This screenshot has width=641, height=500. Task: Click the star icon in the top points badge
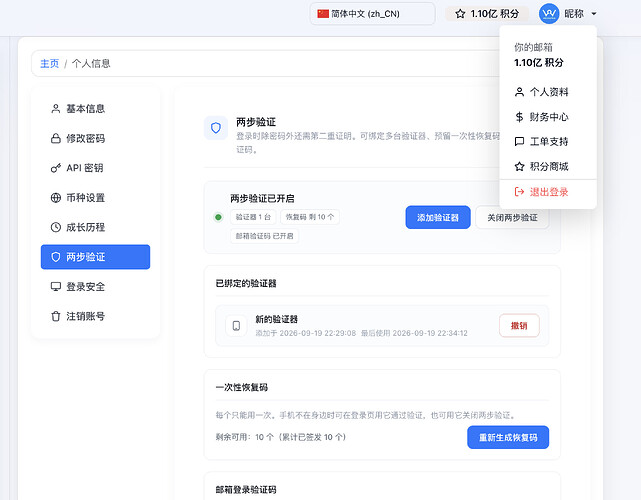pos(460,14)
